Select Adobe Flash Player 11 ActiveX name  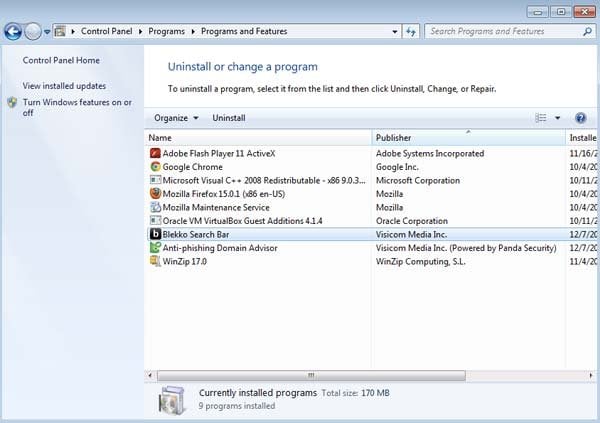coord(219,154)
